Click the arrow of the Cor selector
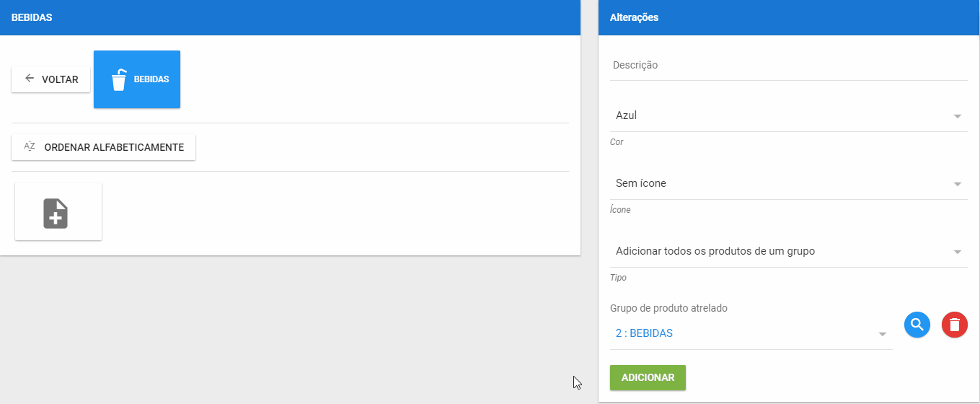Viewport: 980px width, 404px height. point(958,116)
